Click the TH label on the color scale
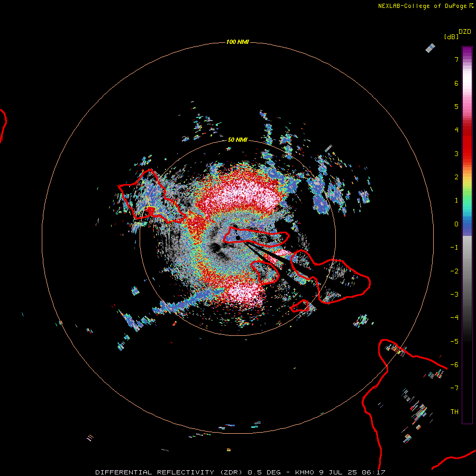The image size is (476, 476). click(x=454, y=412)
